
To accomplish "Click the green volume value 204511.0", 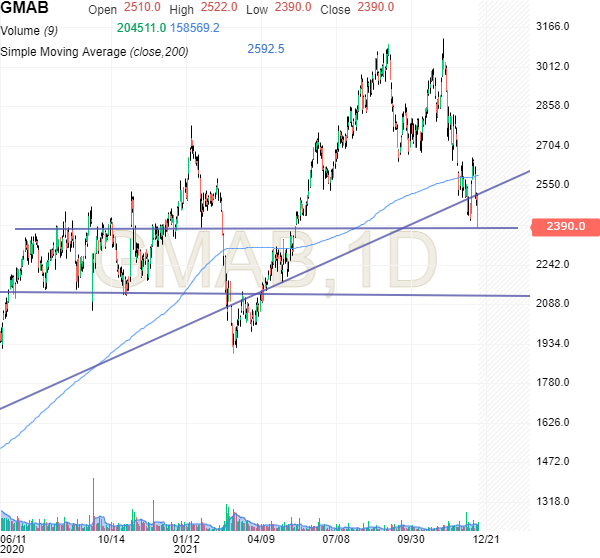I will (141, 28).
